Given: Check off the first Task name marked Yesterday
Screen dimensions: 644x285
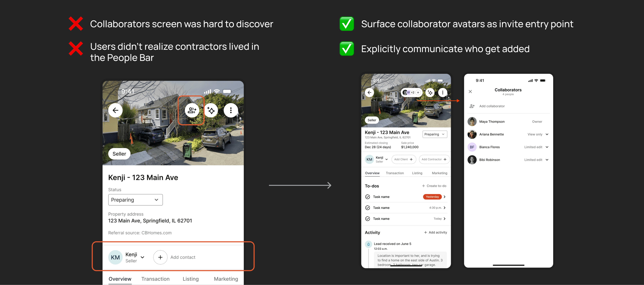Looking at the screenshot, I should coord(367,197).
